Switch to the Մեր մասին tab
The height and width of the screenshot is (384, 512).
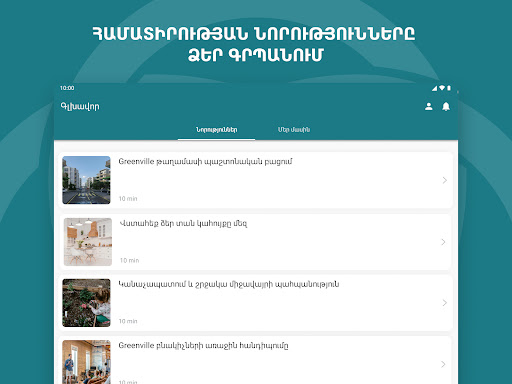[294, 130]
